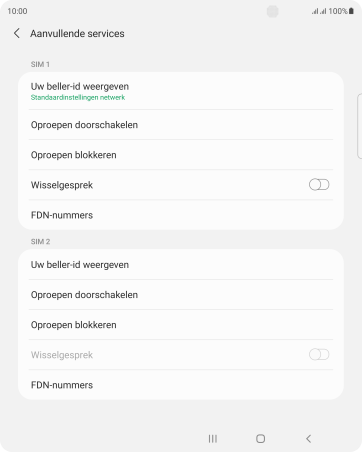Tap the green Standaardinstellingen netwerk text
The height and width of the screenshot is (452, 362).
pos(78,97)
